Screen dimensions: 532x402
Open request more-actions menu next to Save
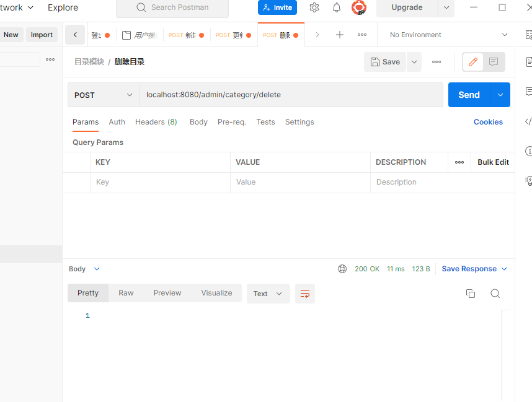point(437,62)
